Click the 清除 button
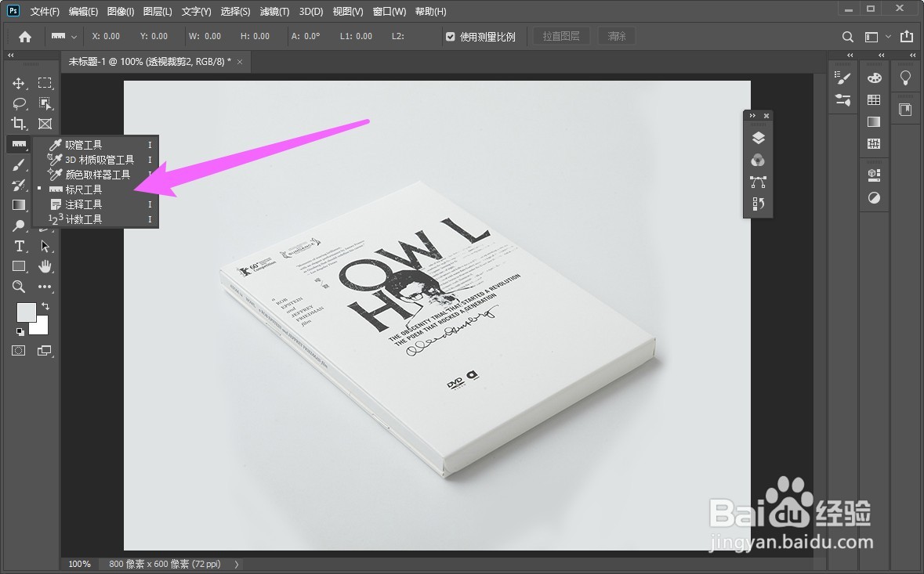Viewport: 924px width, 574px height. pos(617,37)
